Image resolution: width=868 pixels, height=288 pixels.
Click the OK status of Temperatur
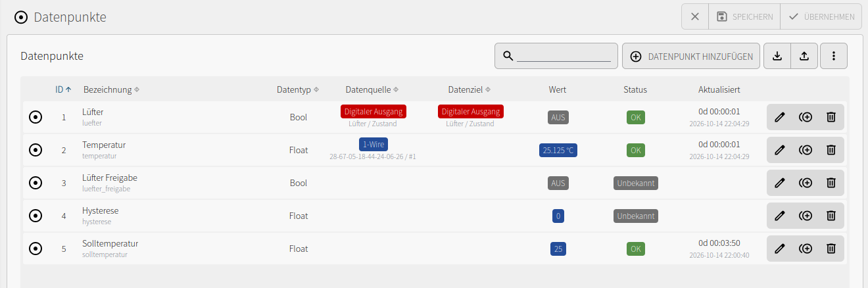(x=635, y=150)
